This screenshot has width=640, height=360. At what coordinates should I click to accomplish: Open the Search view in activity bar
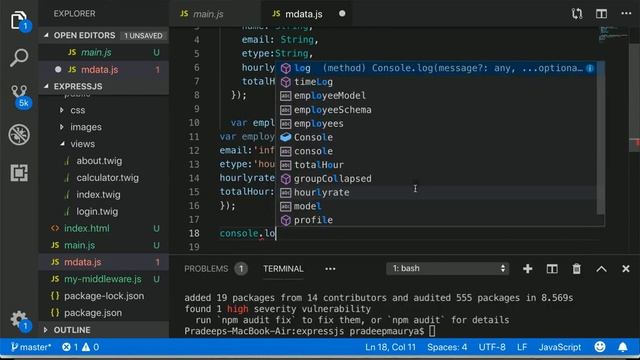[x=19, y=58]
